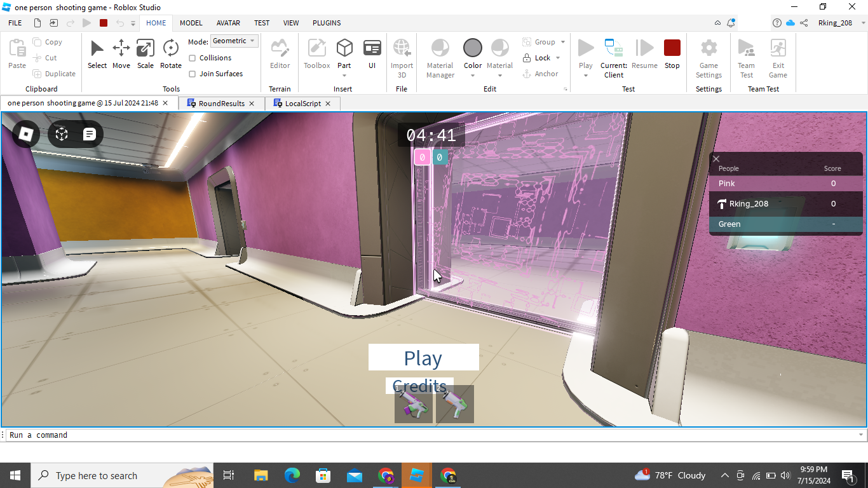Screen dimensions: 868x488
Task: Click the cloud collaboration icon
Action: 790,23
